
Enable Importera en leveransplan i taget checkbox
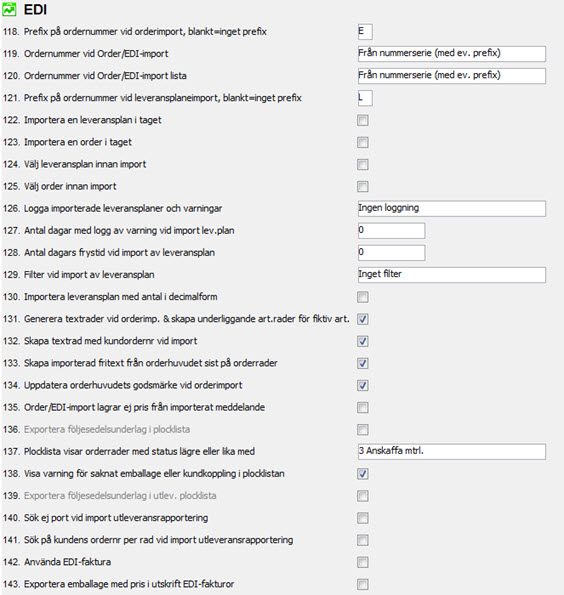[x=362, y=120]
